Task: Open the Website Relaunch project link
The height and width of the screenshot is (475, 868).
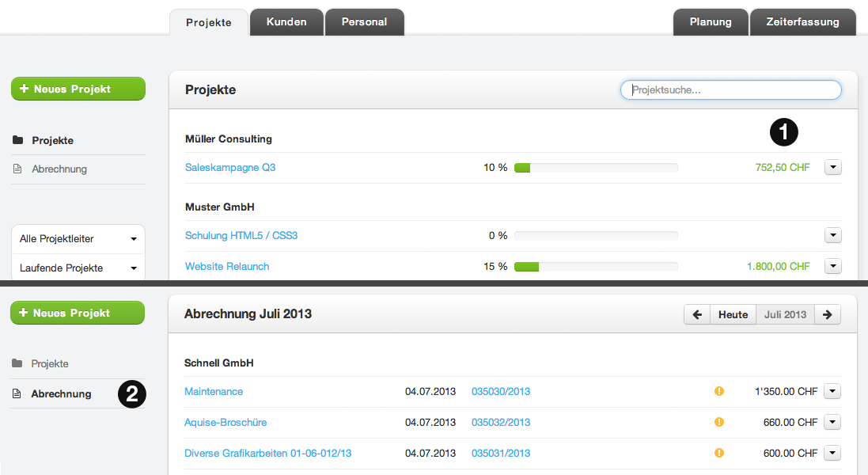Action: 227,267
